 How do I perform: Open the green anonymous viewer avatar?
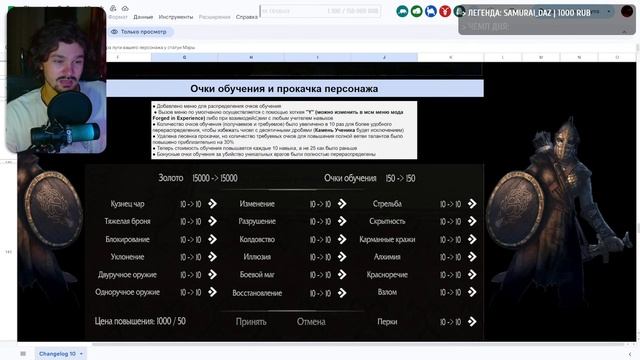pos(416,11)
